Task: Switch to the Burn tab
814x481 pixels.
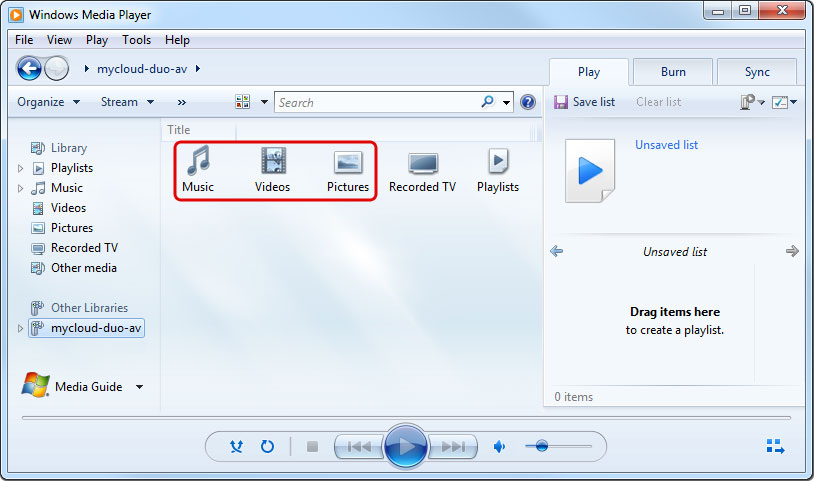Action: 673,72
